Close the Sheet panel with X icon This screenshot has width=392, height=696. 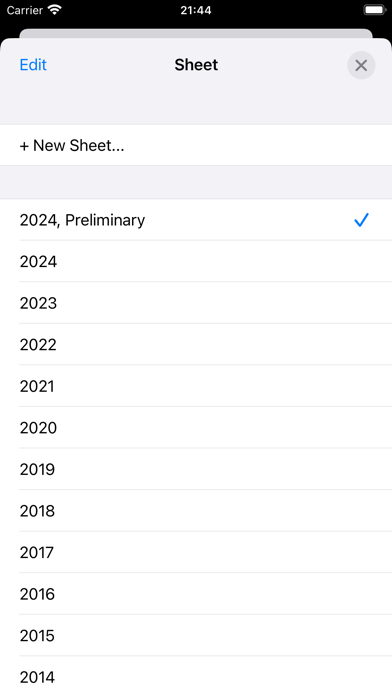click(361, 65)
